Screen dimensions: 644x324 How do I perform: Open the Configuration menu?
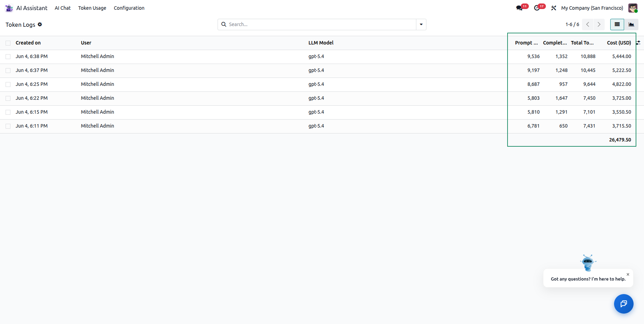129,8
